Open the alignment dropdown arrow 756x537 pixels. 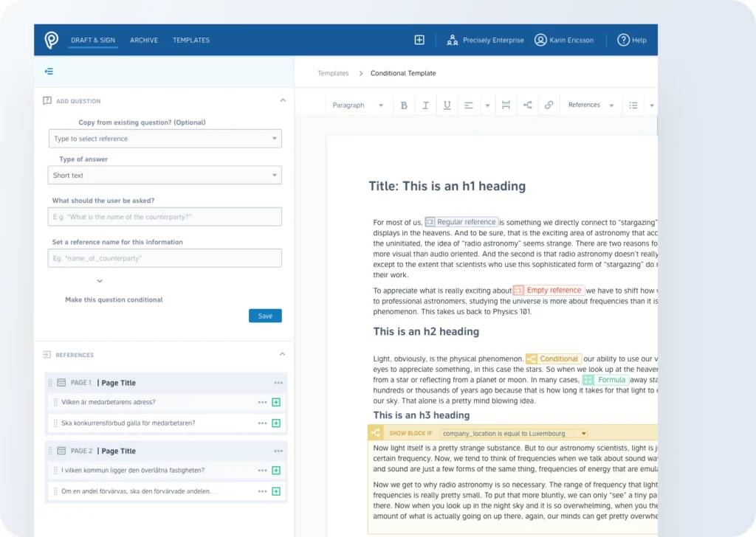point(487,105)
